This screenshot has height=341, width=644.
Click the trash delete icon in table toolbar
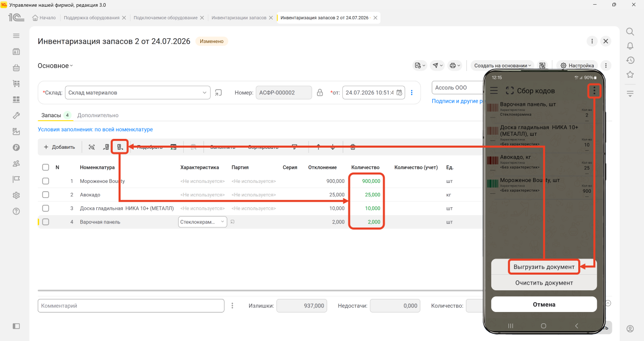(353, 147)
